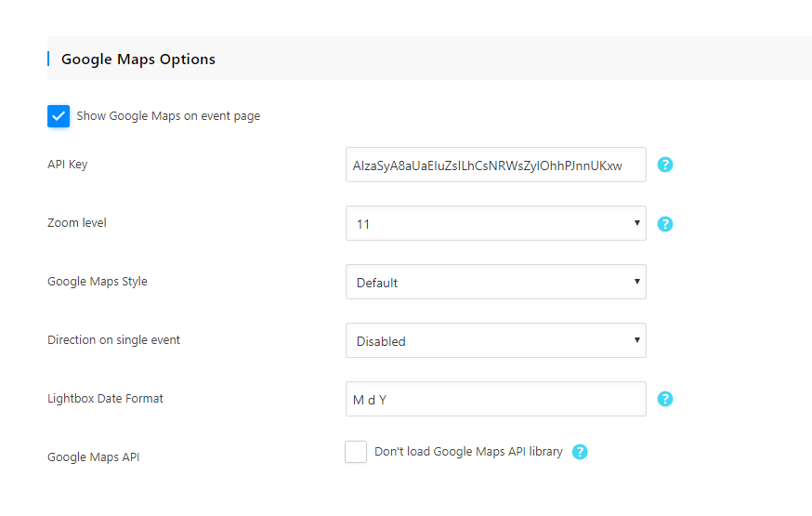
Task: Click the Lightbox Date Format label
Action: pyautogui.click(x=105, y=399)
